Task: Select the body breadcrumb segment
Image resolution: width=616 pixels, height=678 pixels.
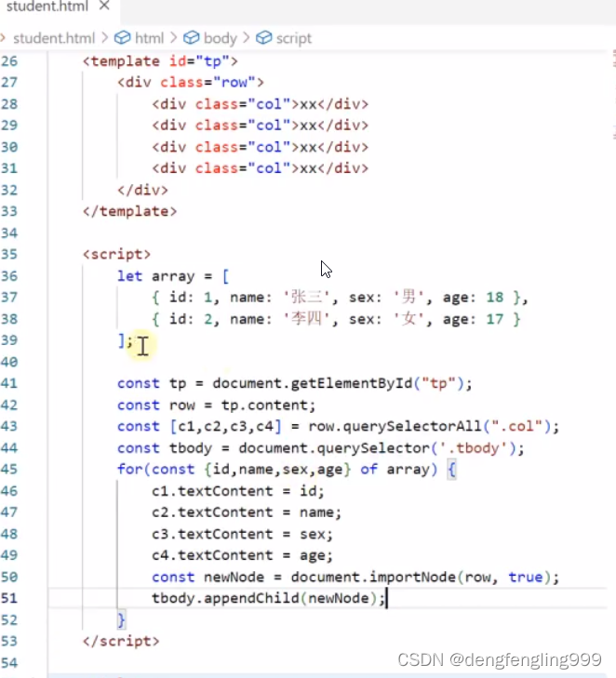Action: (221, 38)
